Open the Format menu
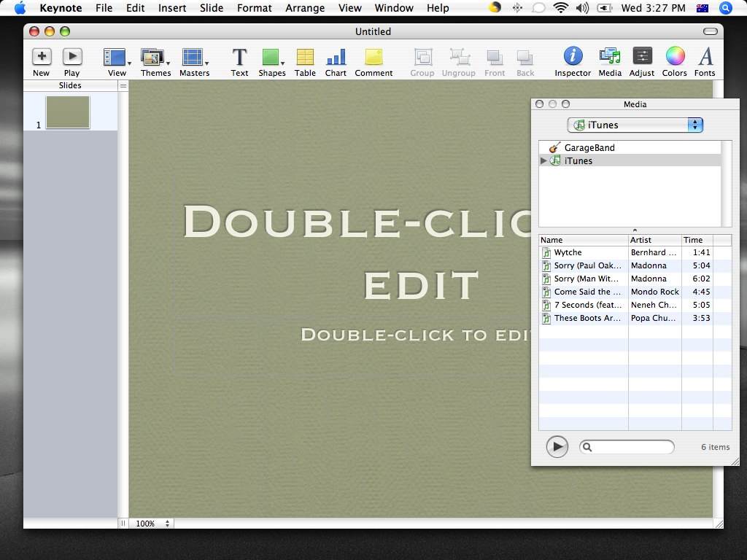 tap(255, 8)
